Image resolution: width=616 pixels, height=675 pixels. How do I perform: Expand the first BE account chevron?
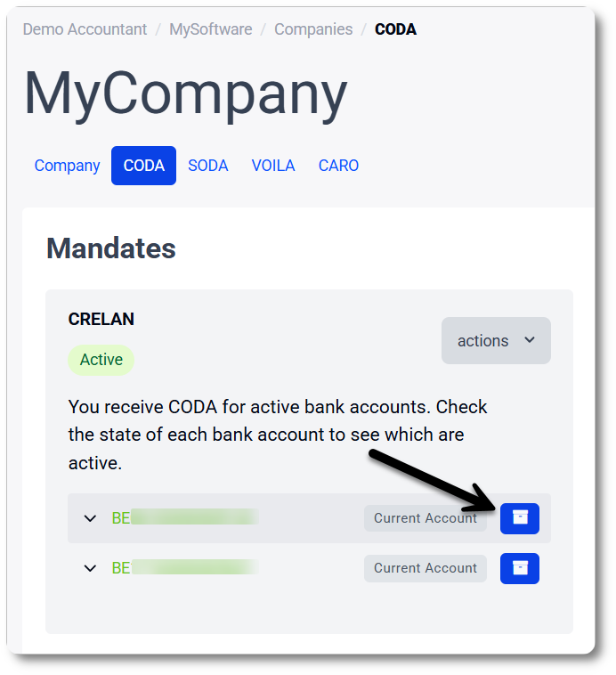pos(90,518)
